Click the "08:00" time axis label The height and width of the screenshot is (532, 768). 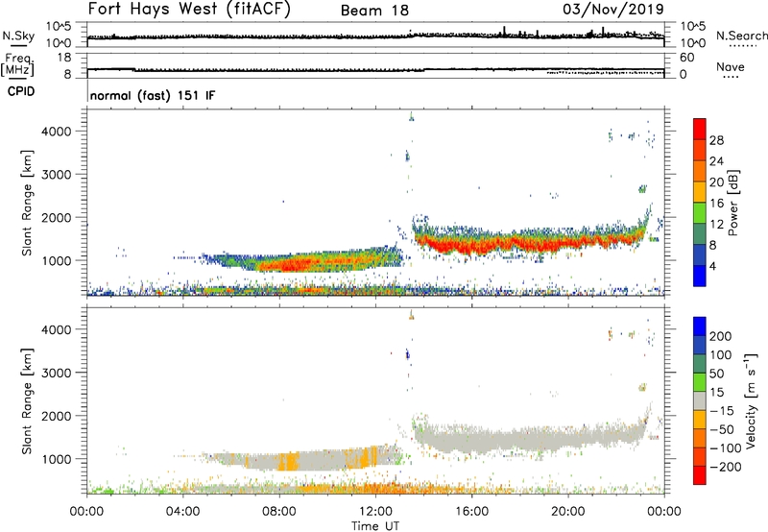click(279, 512)
